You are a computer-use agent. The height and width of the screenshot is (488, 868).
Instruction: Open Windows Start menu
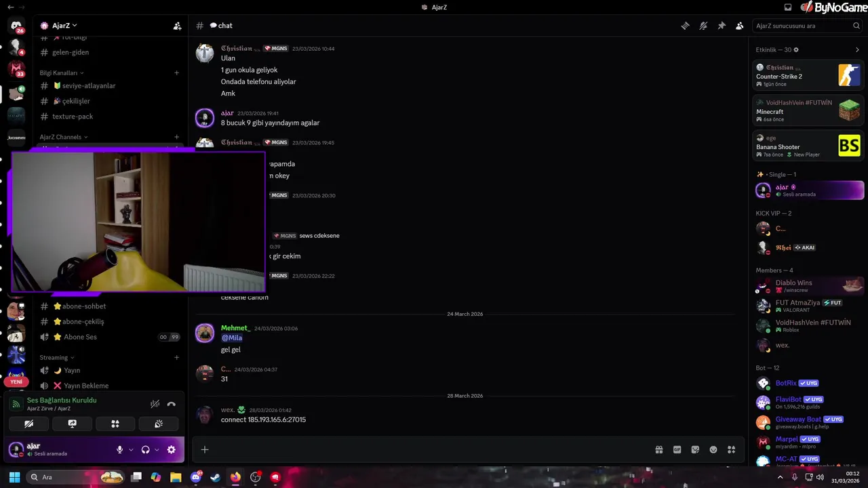point(14,477)
